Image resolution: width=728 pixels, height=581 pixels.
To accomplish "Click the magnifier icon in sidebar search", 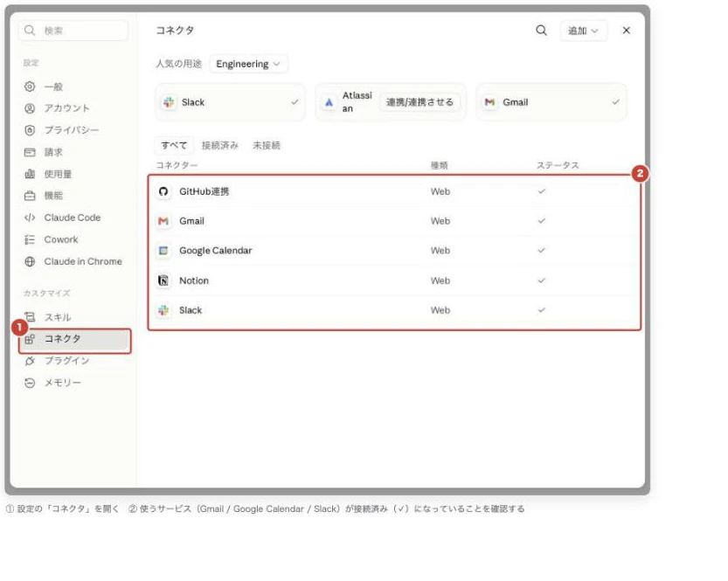I will coord(30,31).
